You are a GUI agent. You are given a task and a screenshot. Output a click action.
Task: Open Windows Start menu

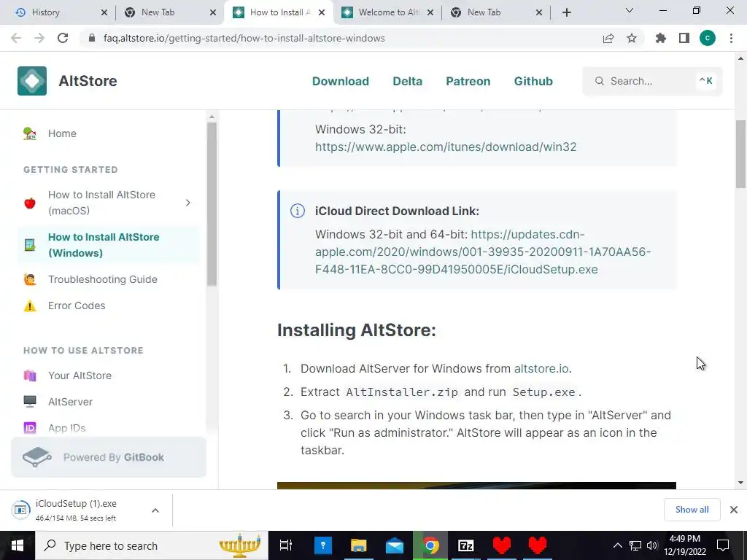[18, 545]
